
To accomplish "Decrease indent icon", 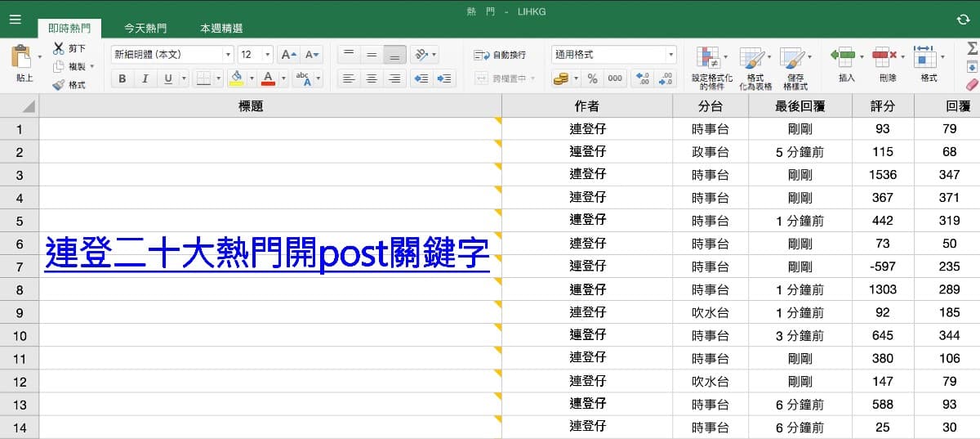I will click(421, 78).
